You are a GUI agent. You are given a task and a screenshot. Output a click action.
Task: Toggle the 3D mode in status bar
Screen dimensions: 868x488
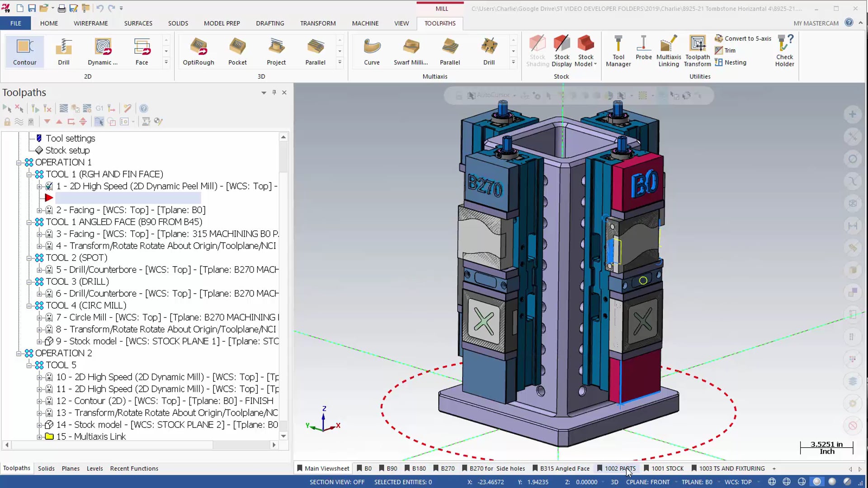click(614, 482)
